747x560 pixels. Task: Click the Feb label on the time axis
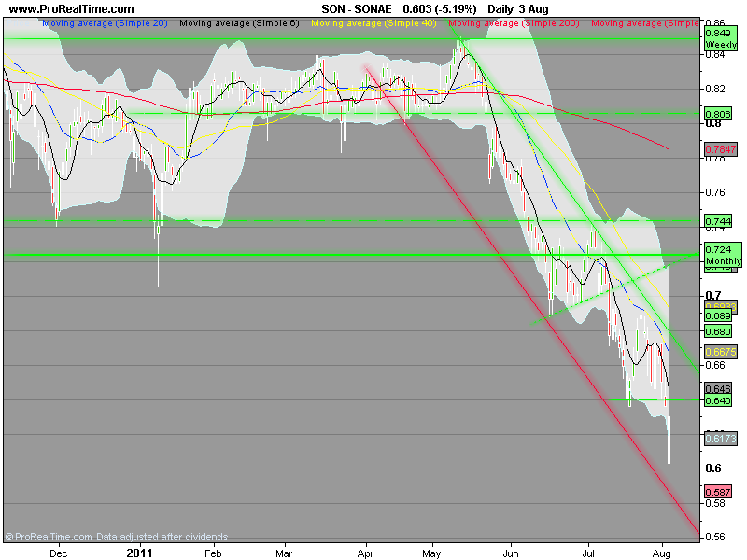(x=213, y=553)
